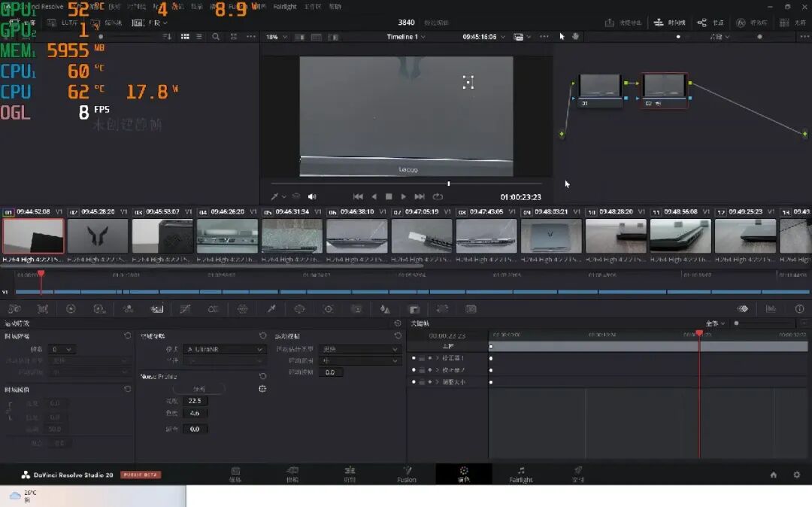
Task: Select the viewer hand pan tool
Action: coord(575,37)
